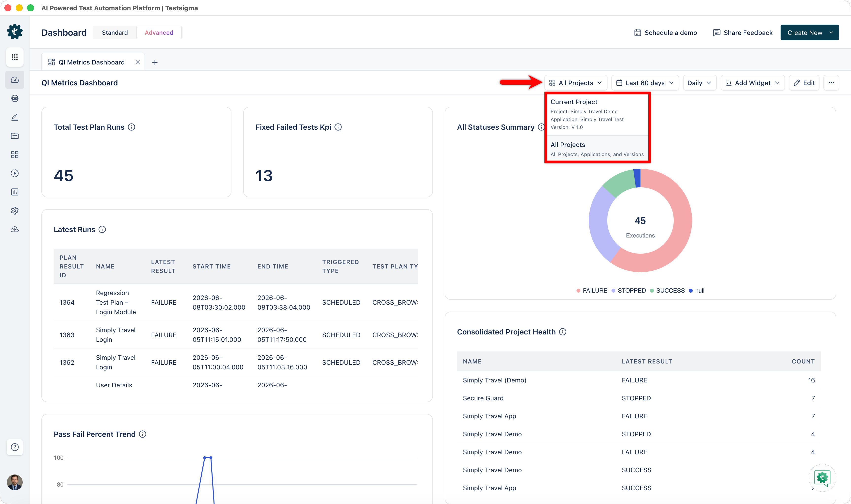The width and height of the screenshot is (851, 504).
Task: Click the Edit dashboard button
Action: (x=804, y=83)
